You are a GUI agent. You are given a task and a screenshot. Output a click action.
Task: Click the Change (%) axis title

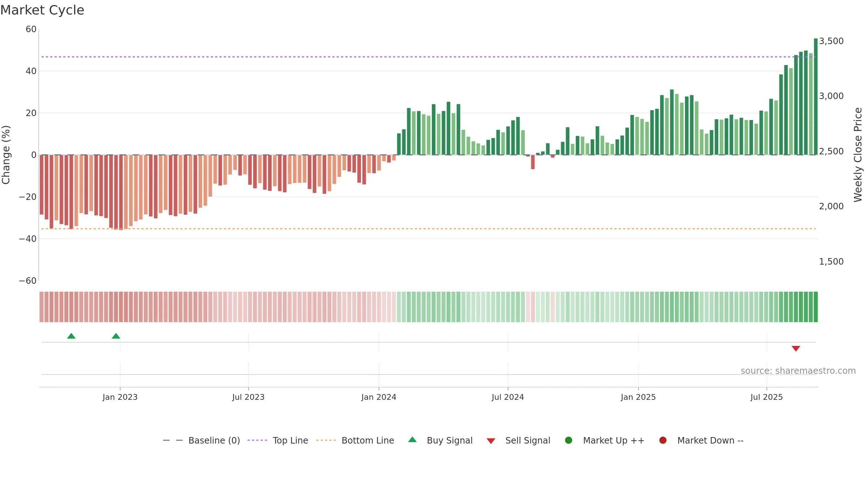coord(6,155)
